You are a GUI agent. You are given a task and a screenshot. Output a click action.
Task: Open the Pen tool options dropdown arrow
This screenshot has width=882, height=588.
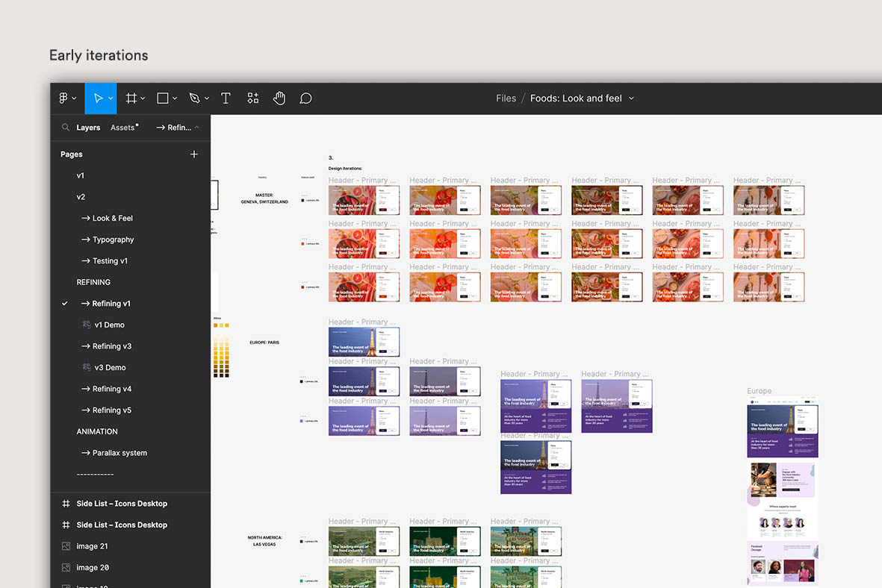click(x=207, y=98)
